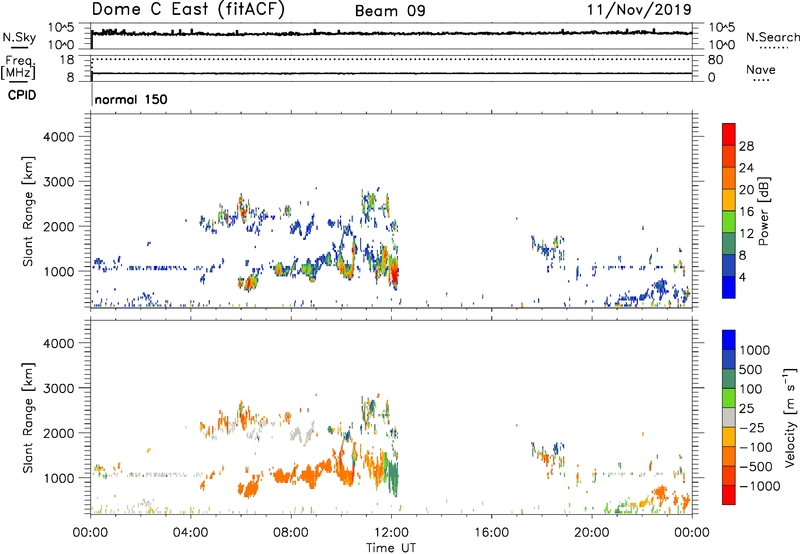Click the velocity panel 'Slant Range [km]' label
Screen dimensions: 800x554
[x=28, y=417]
